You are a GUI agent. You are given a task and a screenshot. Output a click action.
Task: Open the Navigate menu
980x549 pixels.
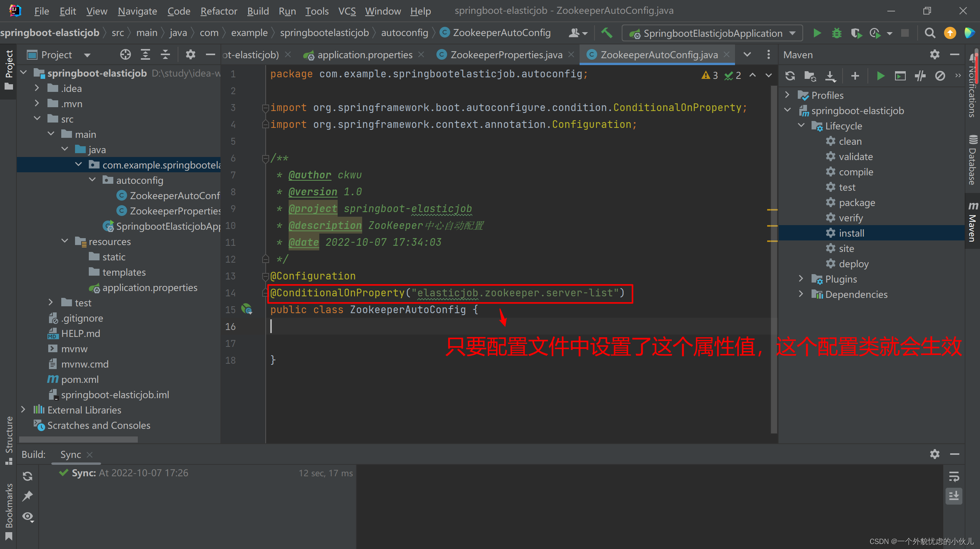point(137,11)
